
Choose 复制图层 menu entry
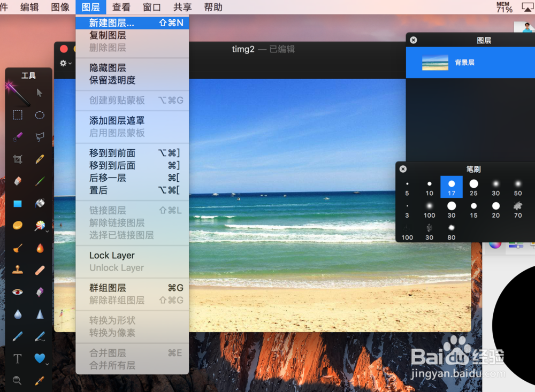(132, 35)
